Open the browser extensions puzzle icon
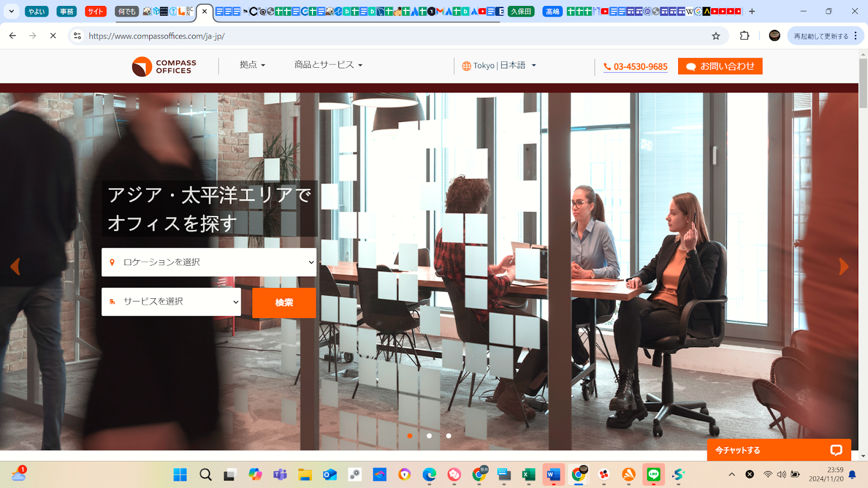The image size is (868, 488). point(744,36)
